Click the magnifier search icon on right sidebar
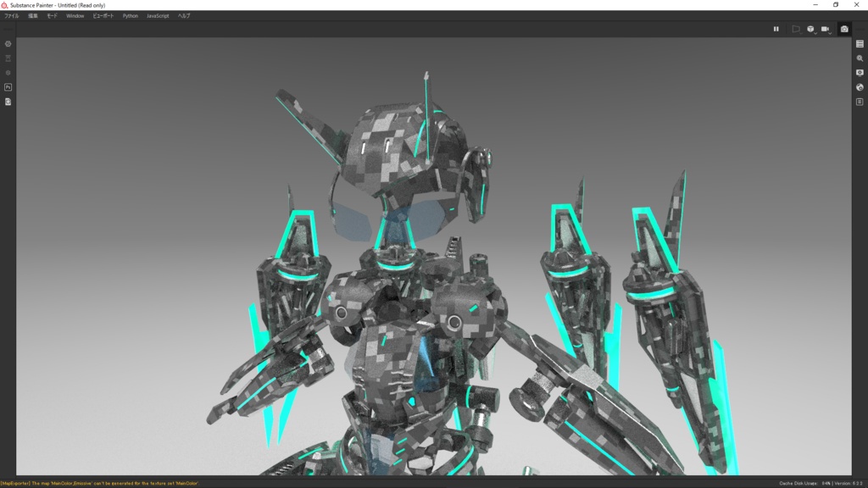The width and height of the screenshot is (868, 488). (x=860, y=58)
